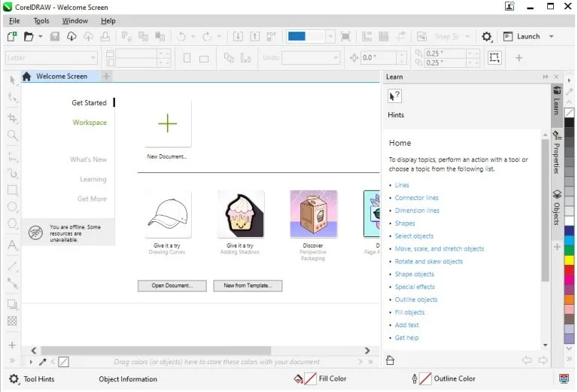This screenshot has width=578, height=392.
Task: Open the Drawing Curves cap thumbnail
Action: pyautogui.click(x=168, y=214)
